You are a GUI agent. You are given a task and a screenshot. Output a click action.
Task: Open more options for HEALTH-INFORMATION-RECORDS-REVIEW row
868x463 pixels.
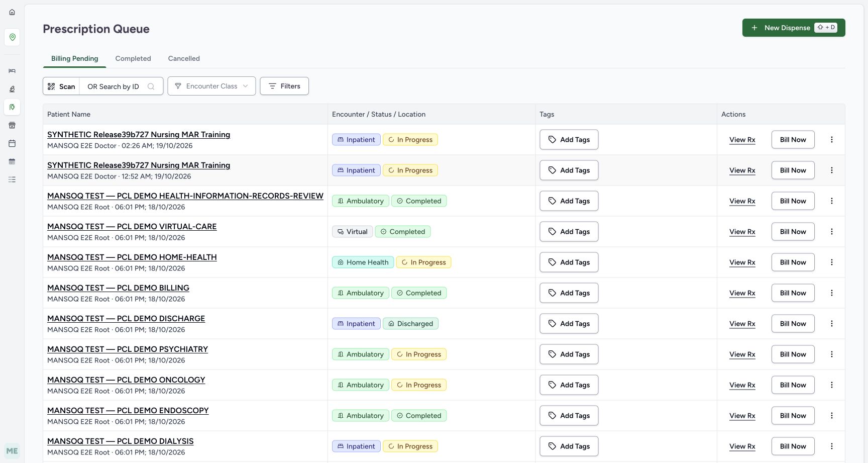point(832,201)
